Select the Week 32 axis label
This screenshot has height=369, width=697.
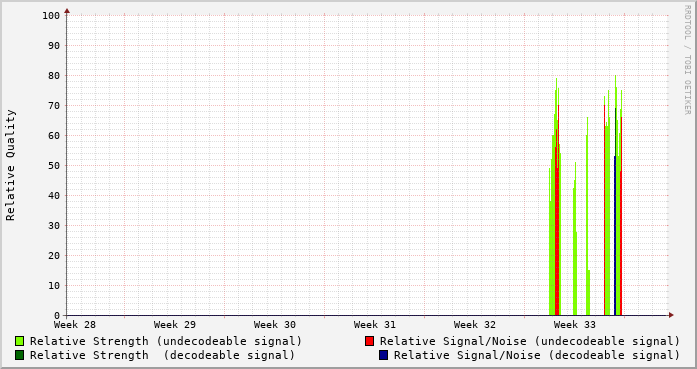pos(475,325)
